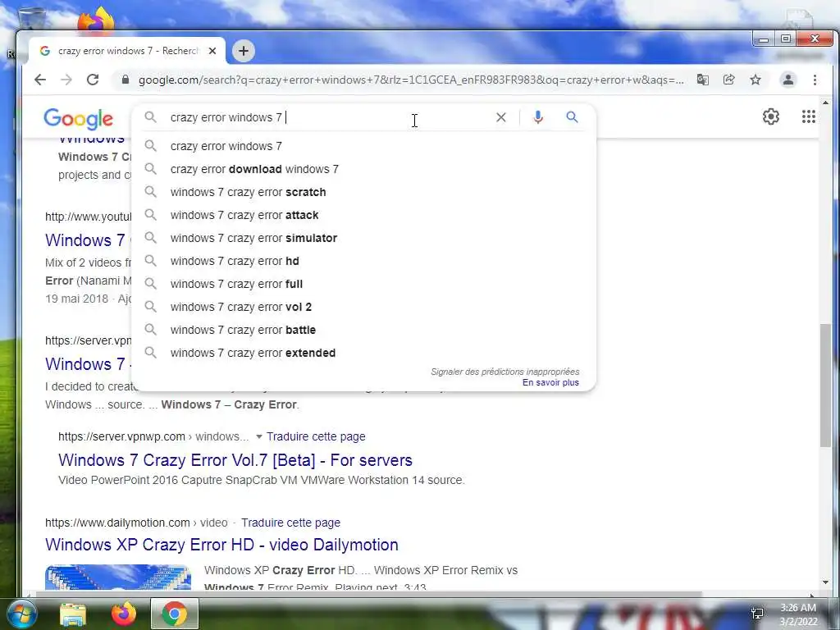This screenshot has height=630, width=840.
Task: Click the address bar URL
Action: 411,80
